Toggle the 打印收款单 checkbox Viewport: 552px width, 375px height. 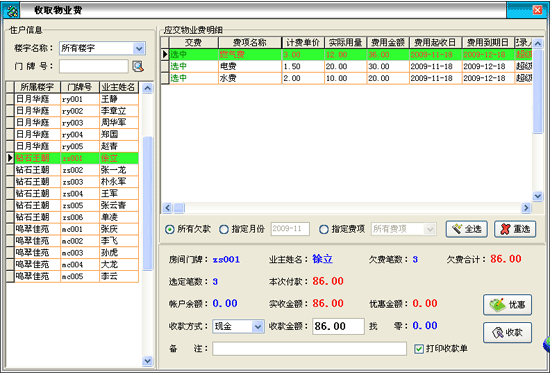point(419,349)
